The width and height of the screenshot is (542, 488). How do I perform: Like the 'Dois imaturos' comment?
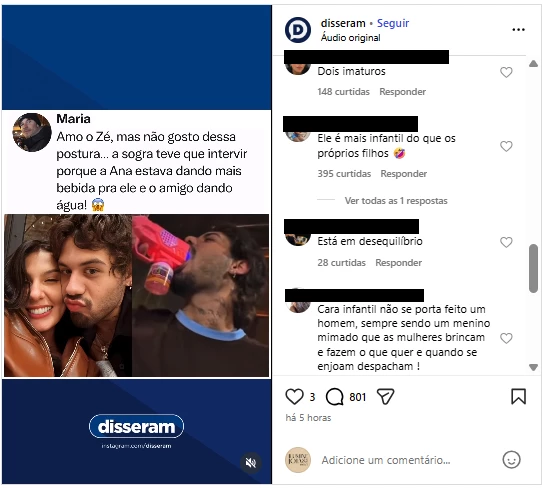[x=506, y=72]
